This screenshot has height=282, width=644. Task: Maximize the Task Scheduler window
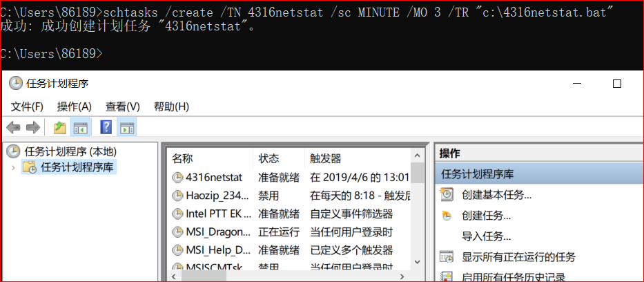(617, 84)
